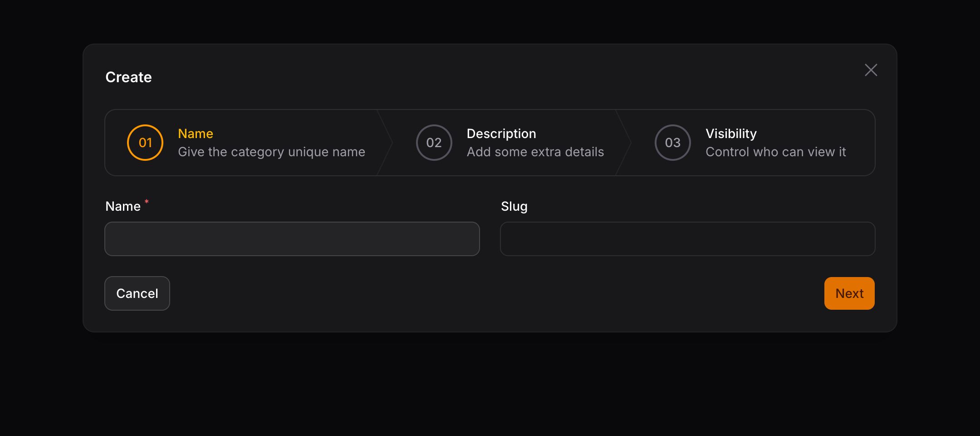Click the chevron divider between Description and Visibility steps

625,143
